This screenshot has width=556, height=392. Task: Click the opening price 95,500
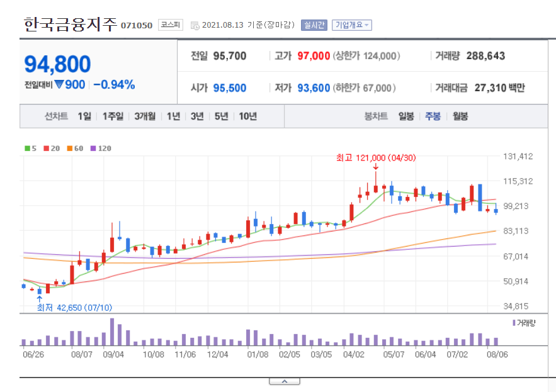coord(230,88)
